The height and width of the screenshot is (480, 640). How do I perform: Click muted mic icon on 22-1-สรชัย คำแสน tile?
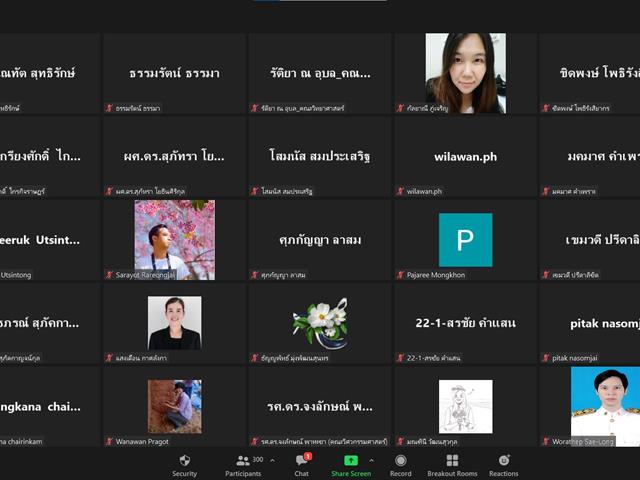[x=400, y=358]
